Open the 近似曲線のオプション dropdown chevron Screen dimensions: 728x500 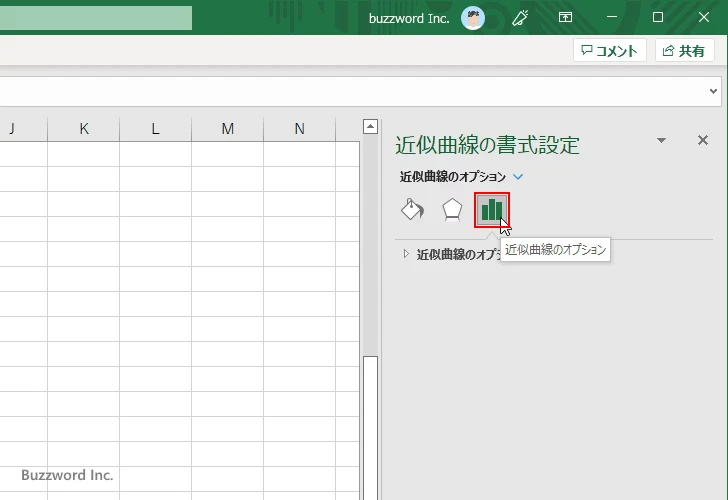pyautogui.click(x=518, y=176)
